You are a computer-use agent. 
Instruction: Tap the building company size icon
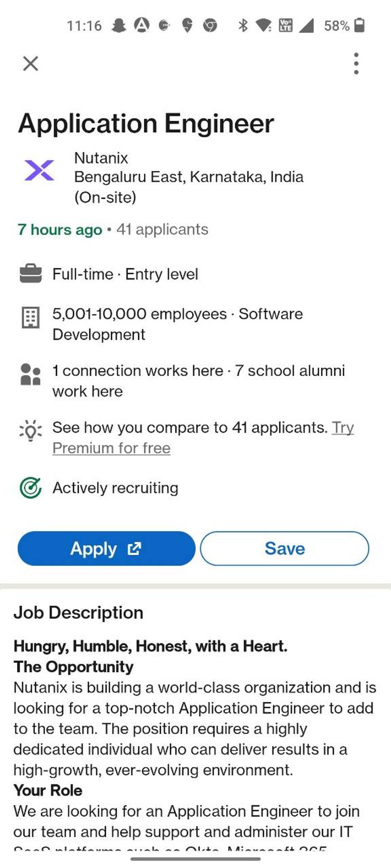pyautogui.click(x=31, y=317)
